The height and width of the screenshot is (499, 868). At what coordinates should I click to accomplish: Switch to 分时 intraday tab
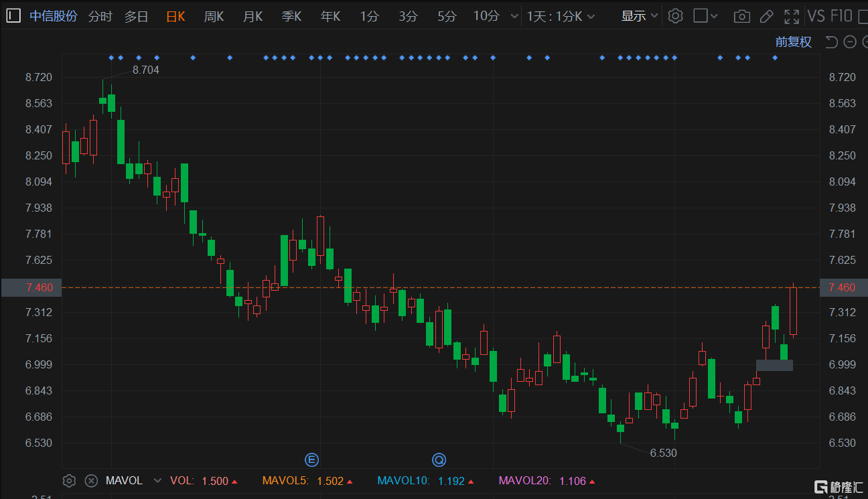point(100,16)
